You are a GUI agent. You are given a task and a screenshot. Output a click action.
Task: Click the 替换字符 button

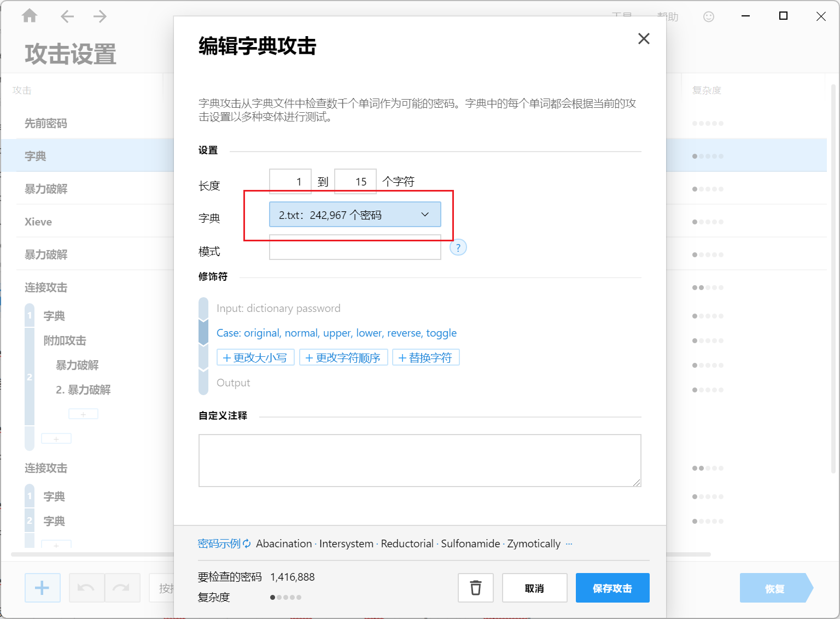point(425,357)
